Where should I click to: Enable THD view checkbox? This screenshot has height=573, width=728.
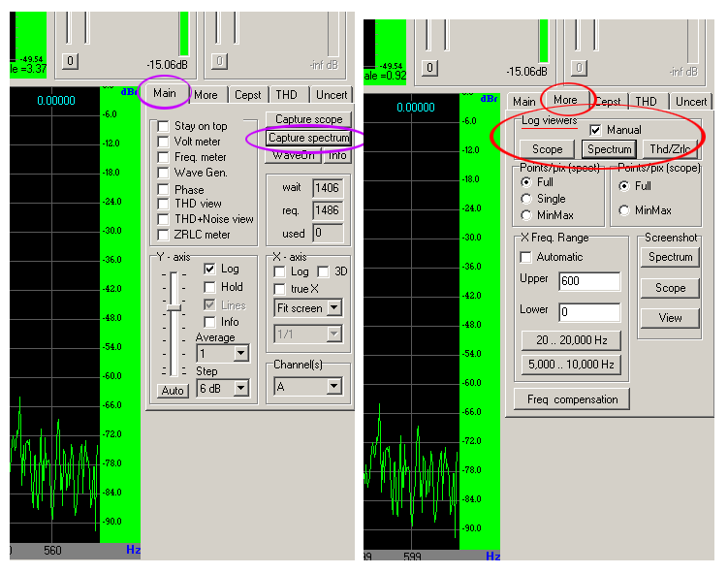click(163, 204)
